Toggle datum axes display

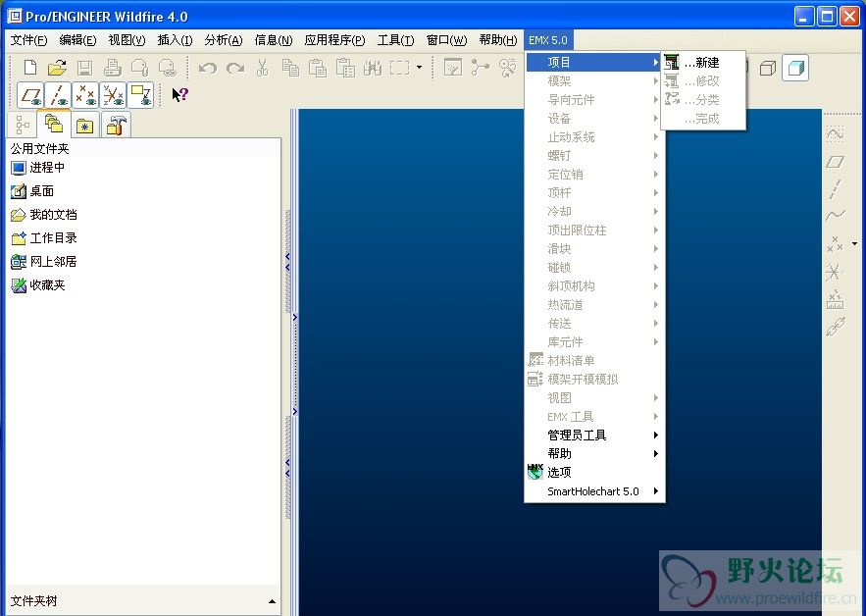[58, 95]
